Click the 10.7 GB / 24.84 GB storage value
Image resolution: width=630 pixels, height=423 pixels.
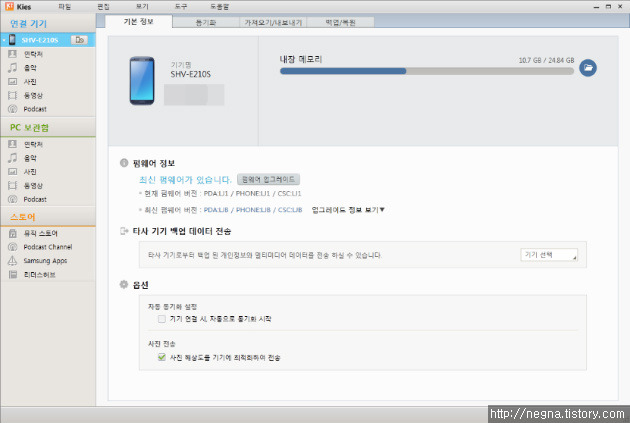tap(546, 60)
